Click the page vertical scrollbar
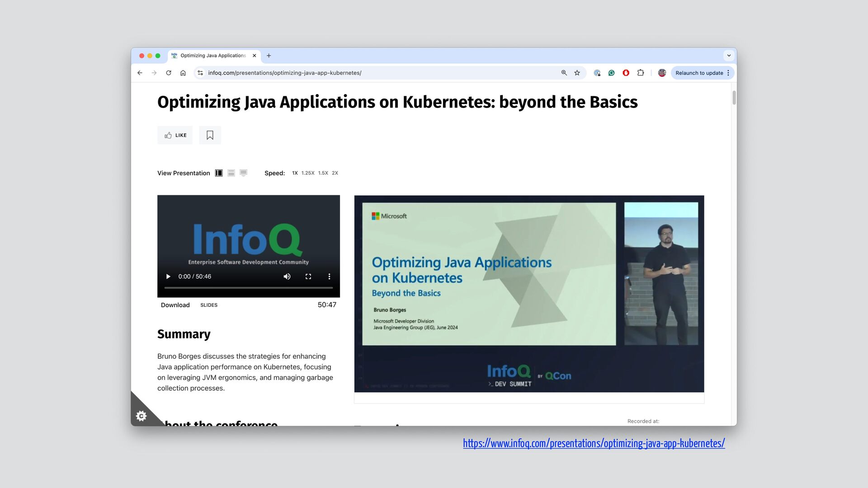This screenshot has height=488, width=868. tap(734, 98)
